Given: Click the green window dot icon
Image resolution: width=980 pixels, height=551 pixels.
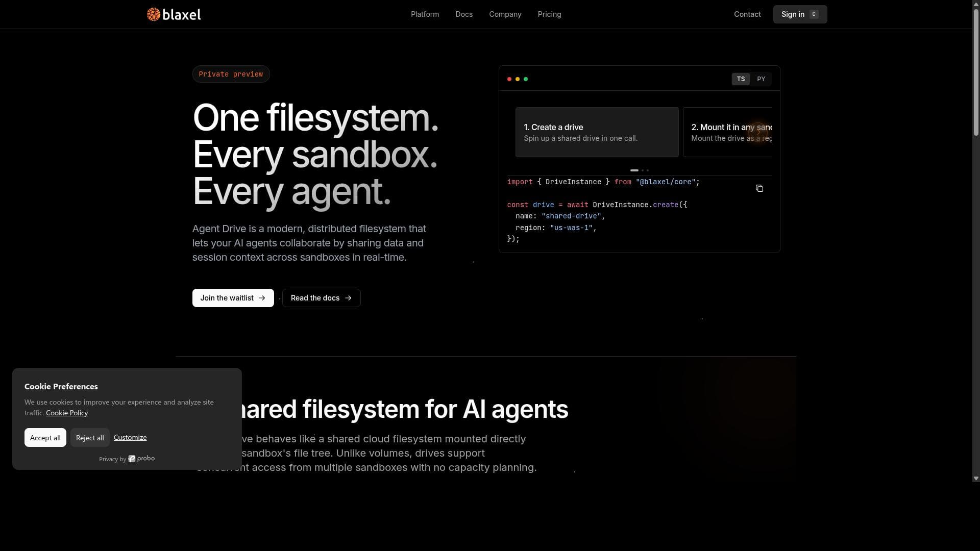Looking at the screenshot, I should point(526,79).
